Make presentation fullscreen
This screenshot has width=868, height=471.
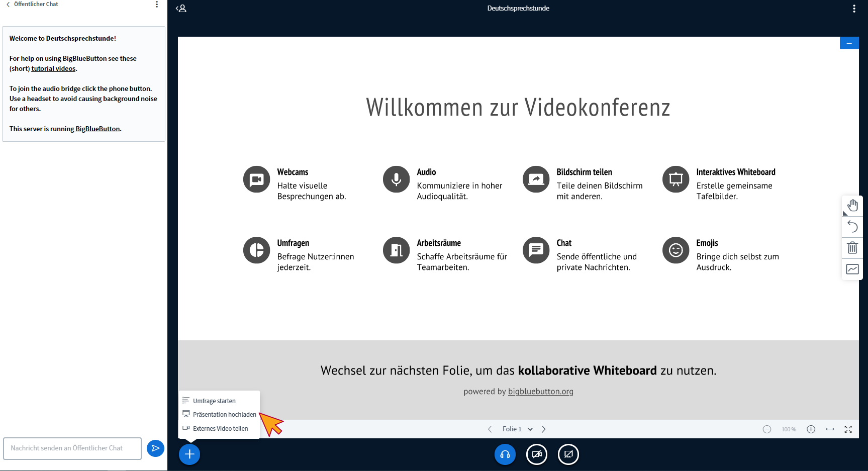[x=848, y=429]
